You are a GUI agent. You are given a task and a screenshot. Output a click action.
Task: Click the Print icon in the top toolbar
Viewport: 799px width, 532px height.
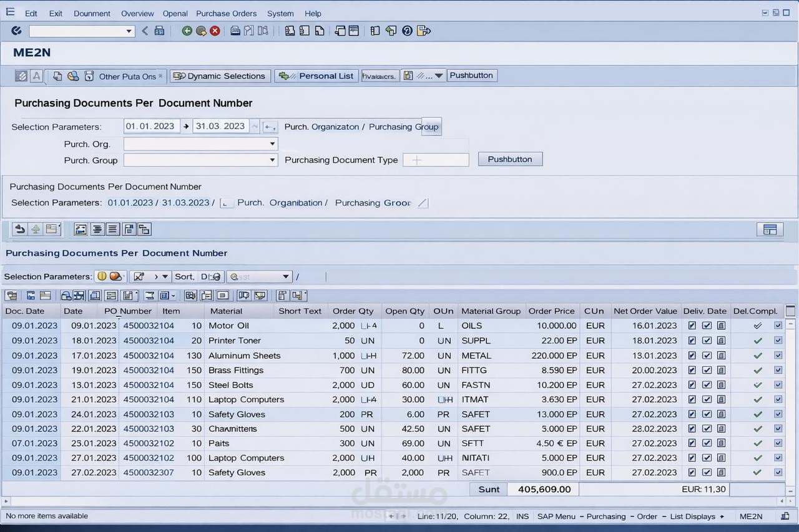235,31
